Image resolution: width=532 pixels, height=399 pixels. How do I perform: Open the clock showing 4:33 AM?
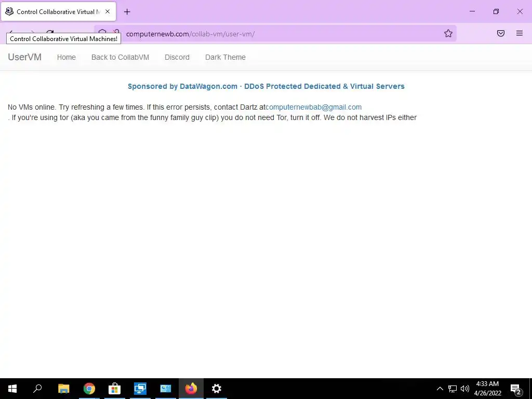coord(487,389)
